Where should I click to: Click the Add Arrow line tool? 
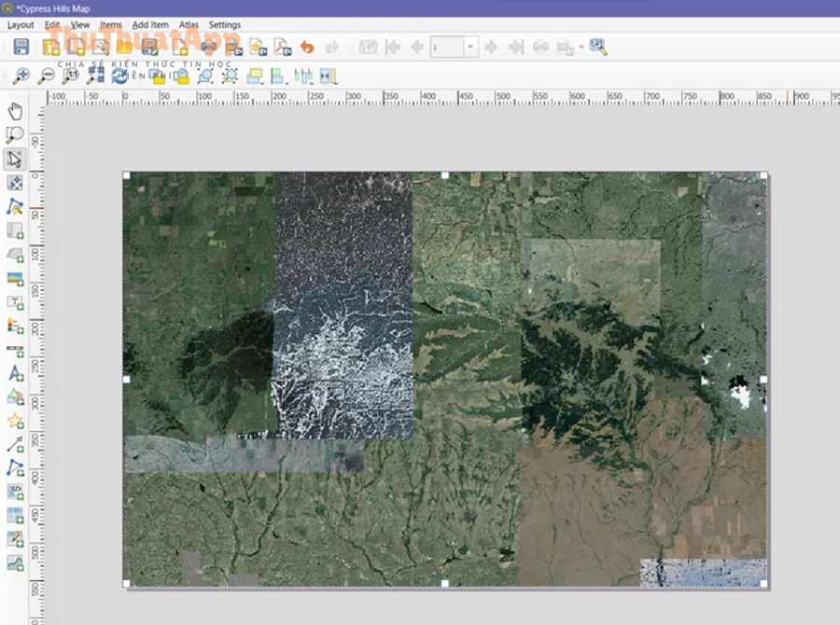pyautogui.click(x=15, y=445)
